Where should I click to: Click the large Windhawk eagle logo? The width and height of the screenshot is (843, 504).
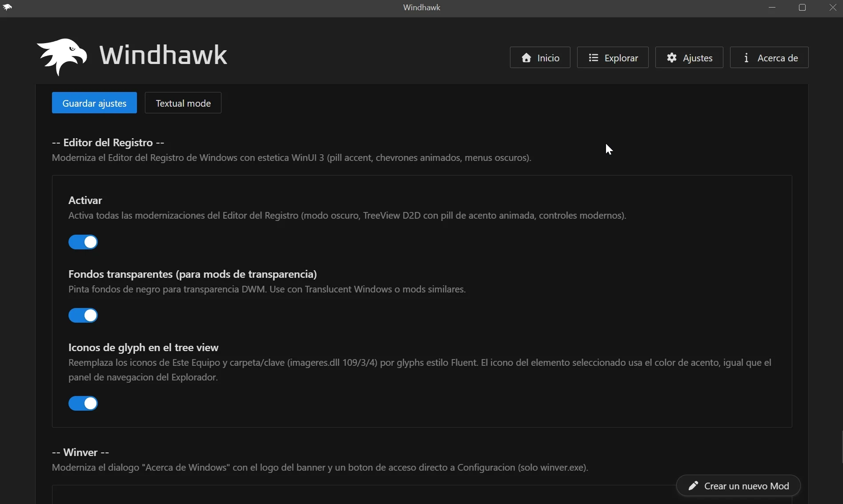click(x=62, y=56)
